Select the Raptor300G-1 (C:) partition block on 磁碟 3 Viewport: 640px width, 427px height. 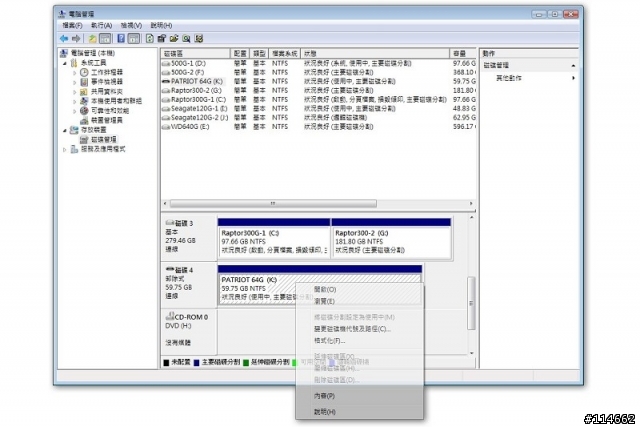point(274,238)
